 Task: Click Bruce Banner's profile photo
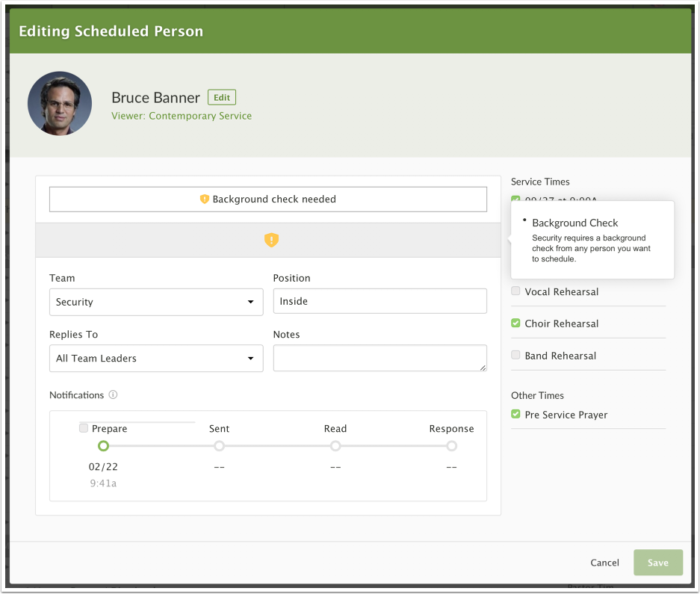click(60, 103)
